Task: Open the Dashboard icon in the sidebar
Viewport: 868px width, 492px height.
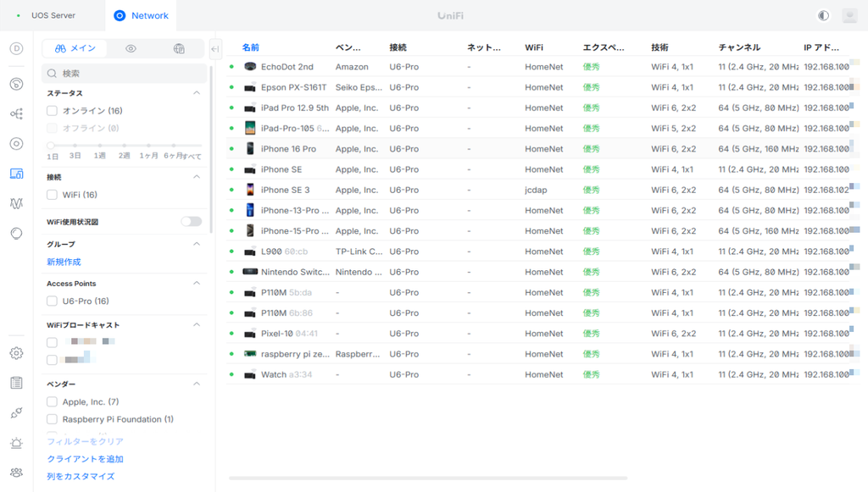Action: point(17,48)
